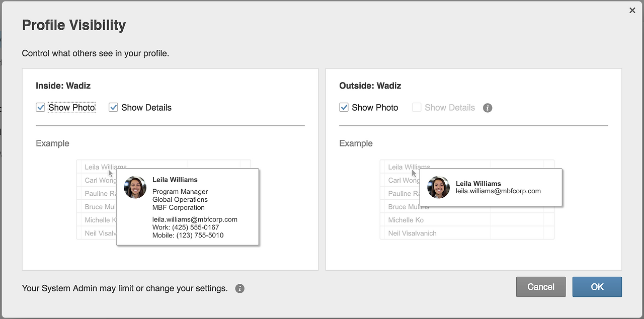Screen dimensions: 644x319
Task: Click 'Your System Admin may limit' notice
Action: click(125, 288)
